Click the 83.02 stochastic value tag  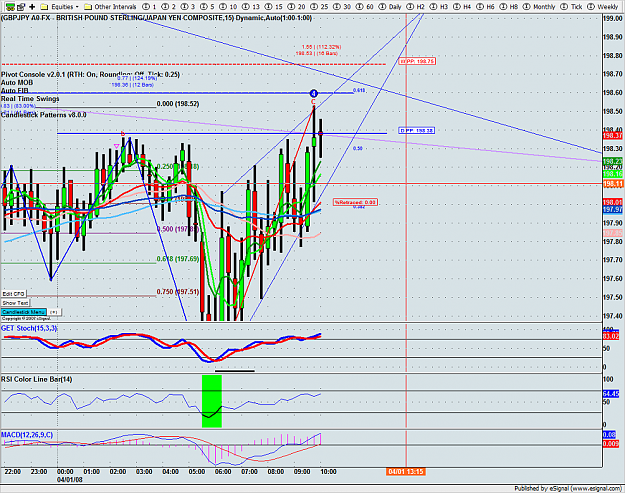(611, 337)
